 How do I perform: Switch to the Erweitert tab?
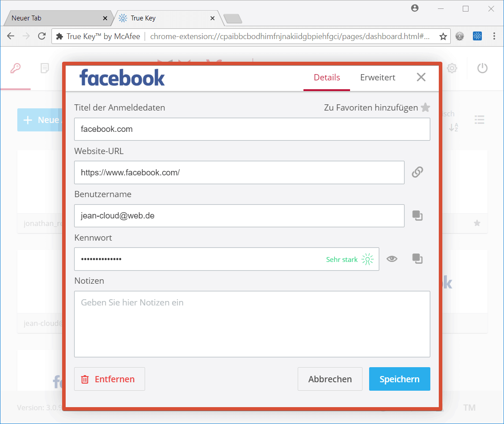point(378,78)
